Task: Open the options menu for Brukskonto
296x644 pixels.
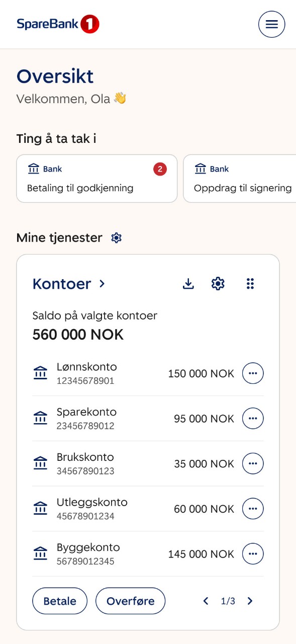Action: click(253, 463)
